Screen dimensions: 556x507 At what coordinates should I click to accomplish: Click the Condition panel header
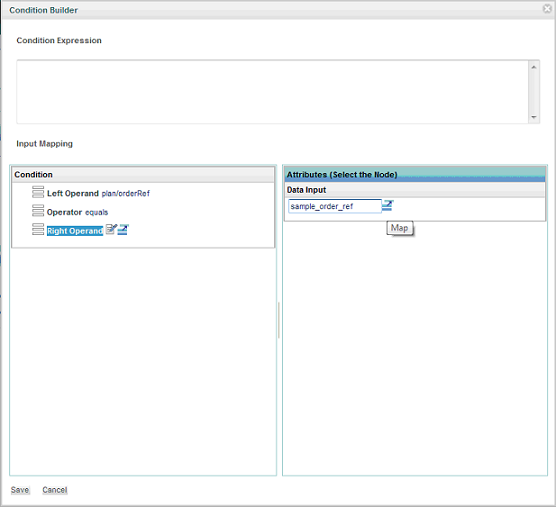[x=143, y=174]
